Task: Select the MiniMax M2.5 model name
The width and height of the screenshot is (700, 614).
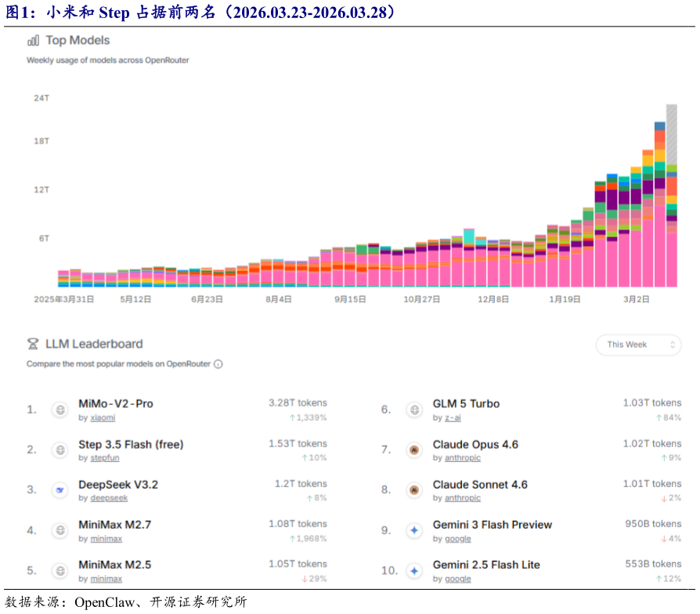Action: coord(115,565)
